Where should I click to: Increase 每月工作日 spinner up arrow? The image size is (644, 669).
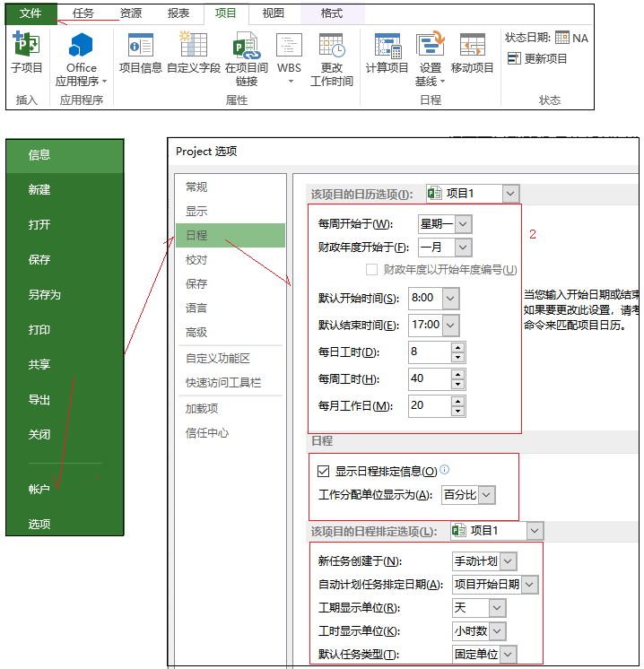458,402
